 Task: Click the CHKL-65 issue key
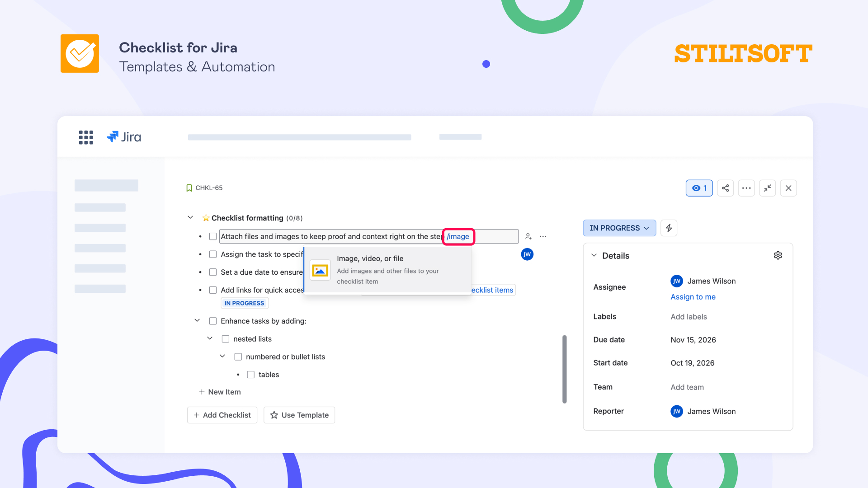209,188
